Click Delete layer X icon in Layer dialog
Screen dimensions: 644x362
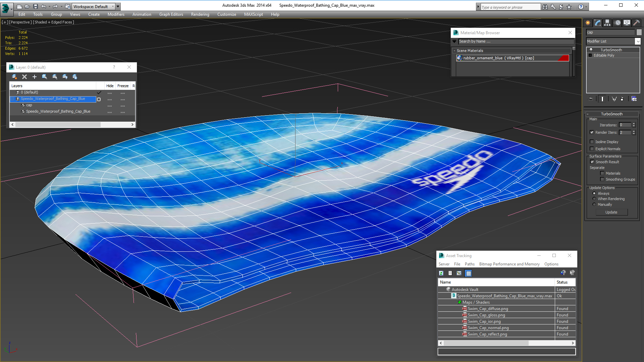pos(24,77)
